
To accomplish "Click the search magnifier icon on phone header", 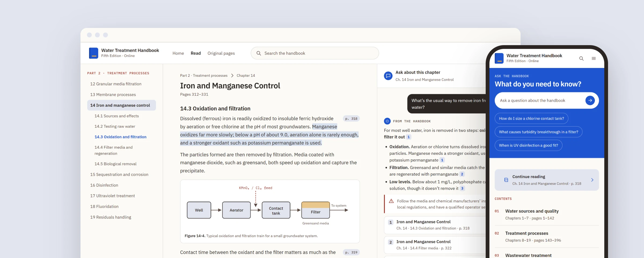I will click(581, 58).
